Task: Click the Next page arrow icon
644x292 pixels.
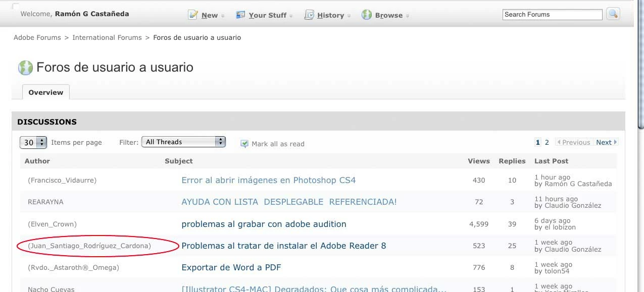Action: pos(616,143)
